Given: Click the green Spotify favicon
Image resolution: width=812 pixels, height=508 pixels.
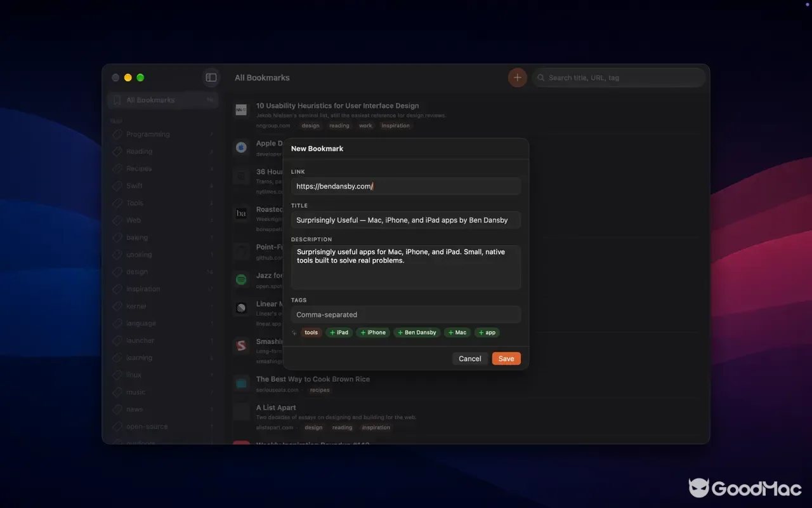Looking at the screenshot, I should tap(241, 279).
